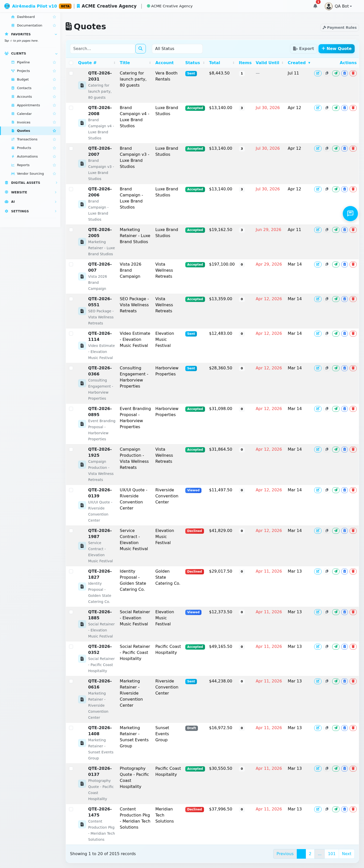Delete quote QTE-2026-2005
Viewport: 364px width, 868px height.
point(353,230)
